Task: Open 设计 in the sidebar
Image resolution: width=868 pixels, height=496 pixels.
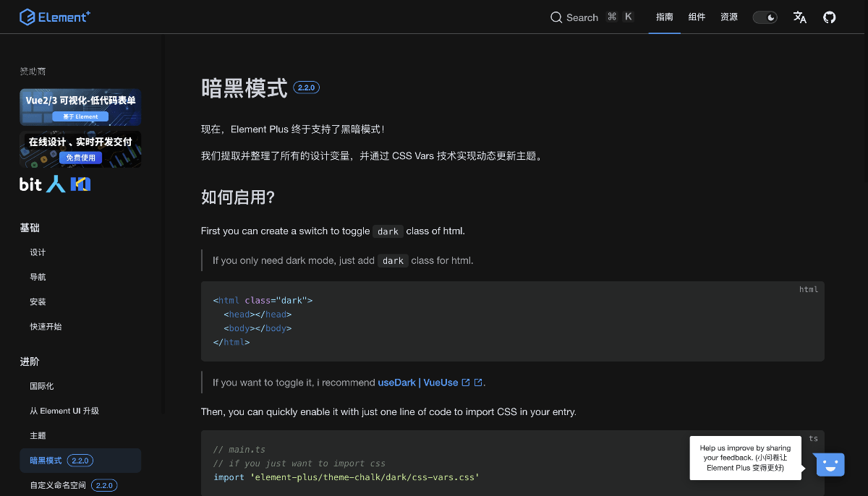Action: (38, 252)
